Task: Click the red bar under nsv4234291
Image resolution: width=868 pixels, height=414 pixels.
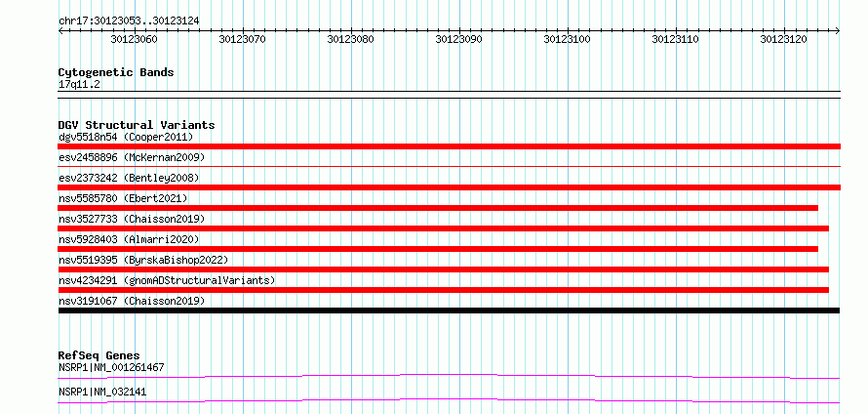Action: tap(444, 290)
